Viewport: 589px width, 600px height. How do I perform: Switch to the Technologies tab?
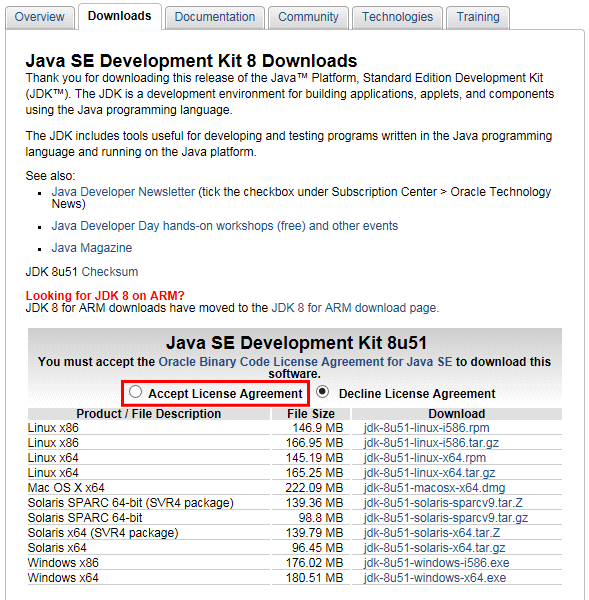pos(397,17)
